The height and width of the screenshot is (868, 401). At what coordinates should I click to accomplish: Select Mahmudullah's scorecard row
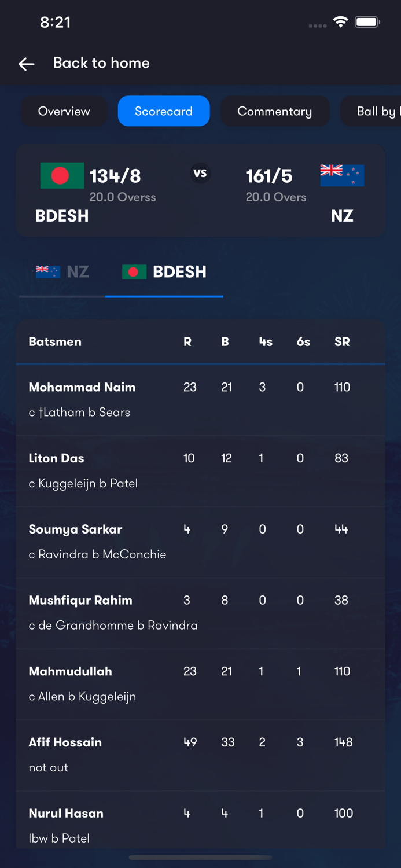tap(200, 683)
